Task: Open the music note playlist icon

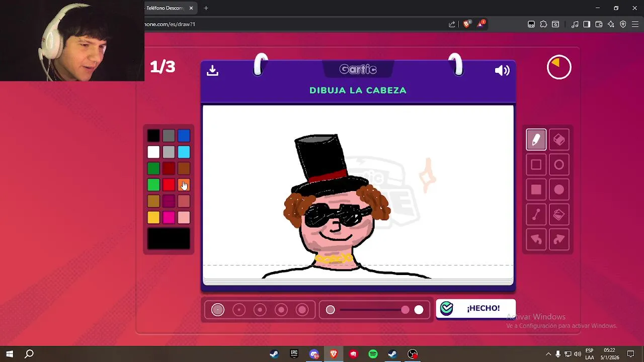Action: 575,24
